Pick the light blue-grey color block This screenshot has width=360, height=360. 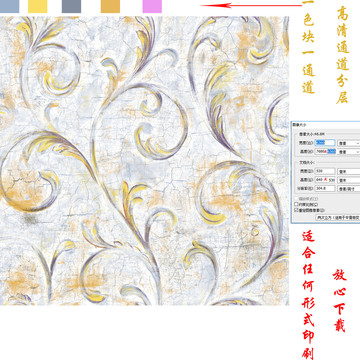(x=9, y=6)
